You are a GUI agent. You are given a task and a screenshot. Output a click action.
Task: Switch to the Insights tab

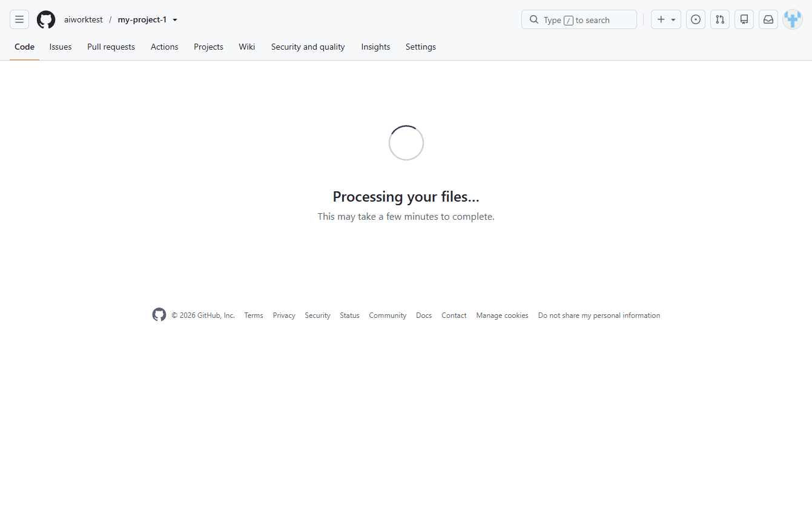[375, 47]
